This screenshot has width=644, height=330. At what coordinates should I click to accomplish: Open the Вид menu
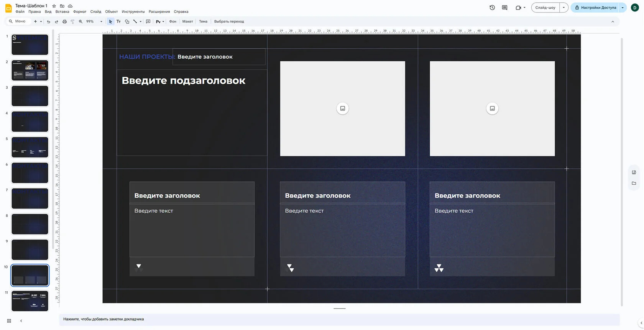point(48,11)
